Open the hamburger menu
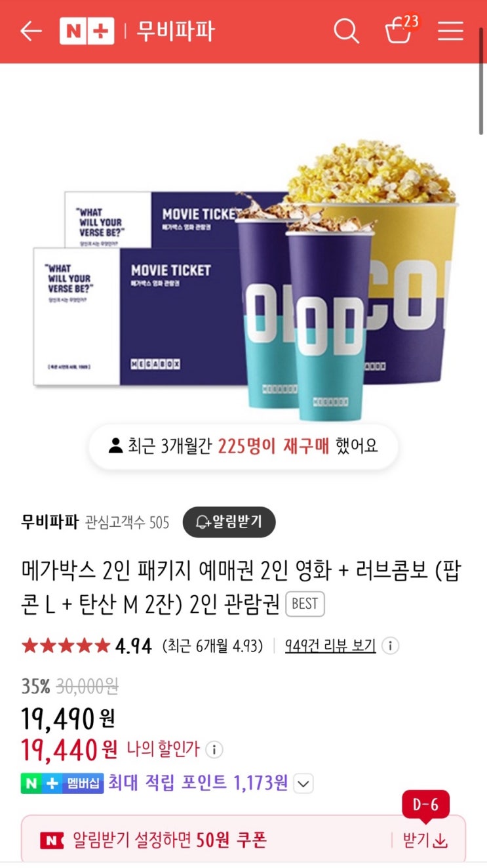This screenshot has width=487, height=868. tap(450, 31)
